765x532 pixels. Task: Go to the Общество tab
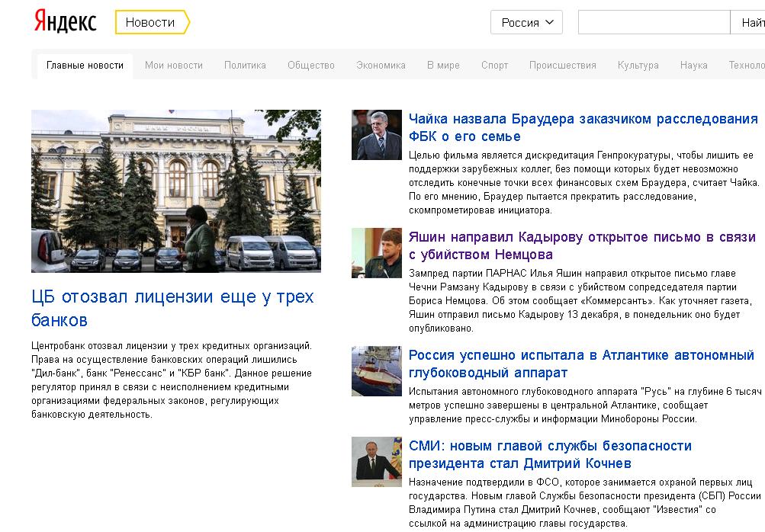point(311,66)
